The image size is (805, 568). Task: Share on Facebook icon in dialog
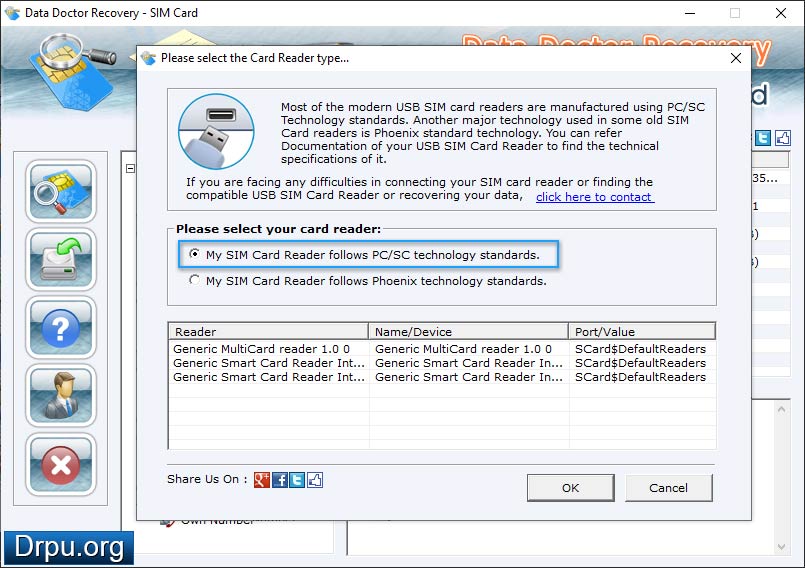pyautogui.click(x=280, y=480)
